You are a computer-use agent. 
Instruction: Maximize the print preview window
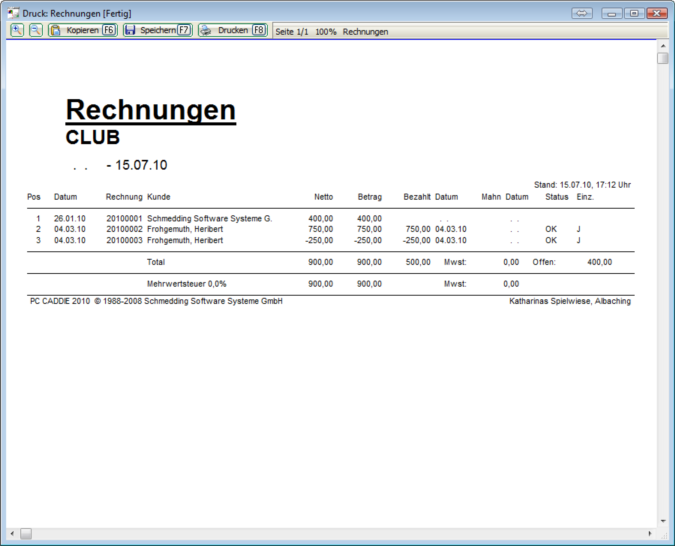pos(633,13)
